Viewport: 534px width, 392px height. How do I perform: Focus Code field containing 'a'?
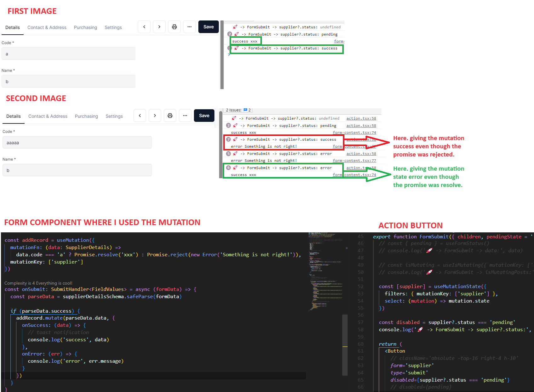[x=69, y=54]
